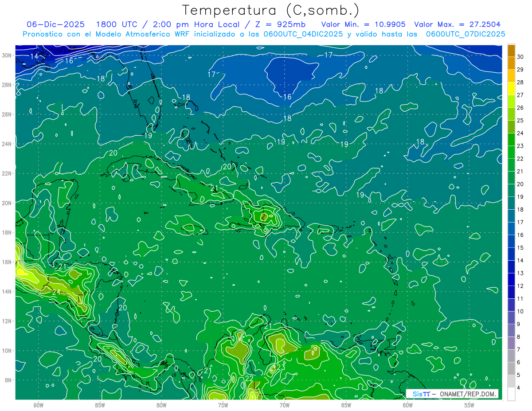
Task: Click the '0600UTC_04DIC2025' initialization time text
Action: pos(303,34)
